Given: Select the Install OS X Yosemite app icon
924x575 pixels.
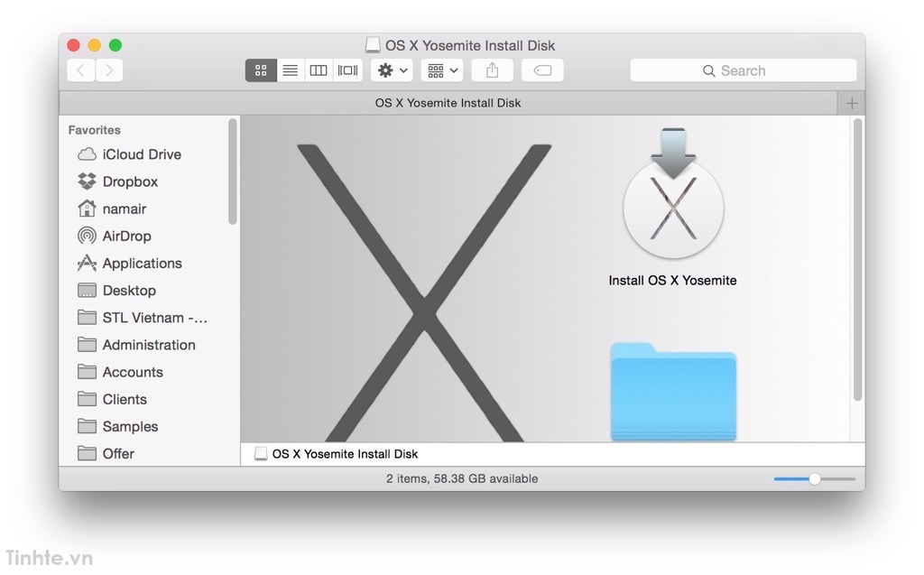Looking at the screenshot, I should pos(673,195).
